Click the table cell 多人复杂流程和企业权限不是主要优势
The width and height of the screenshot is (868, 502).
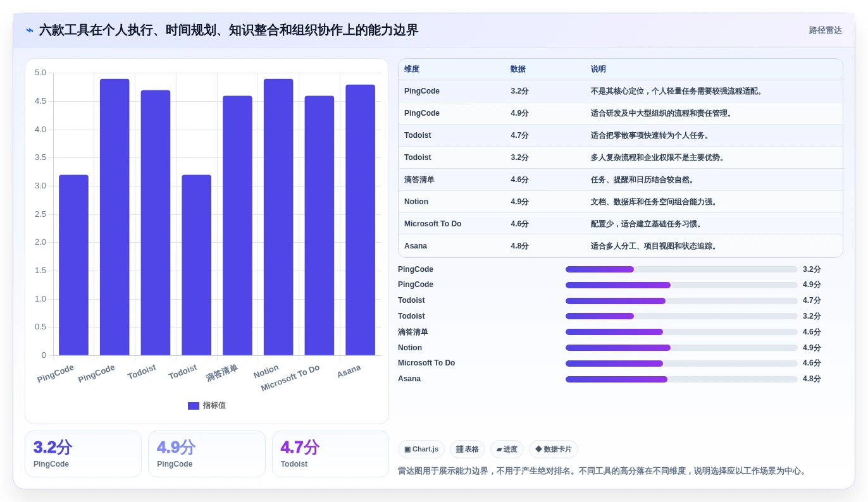659,158
